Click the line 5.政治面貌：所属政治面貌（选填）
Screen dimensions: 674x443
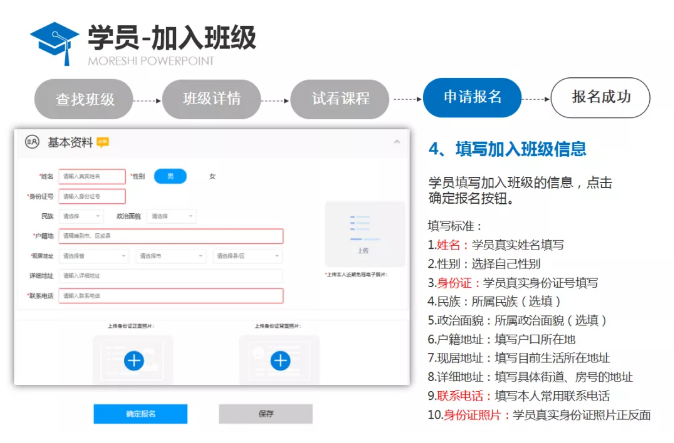coord(517,321)
